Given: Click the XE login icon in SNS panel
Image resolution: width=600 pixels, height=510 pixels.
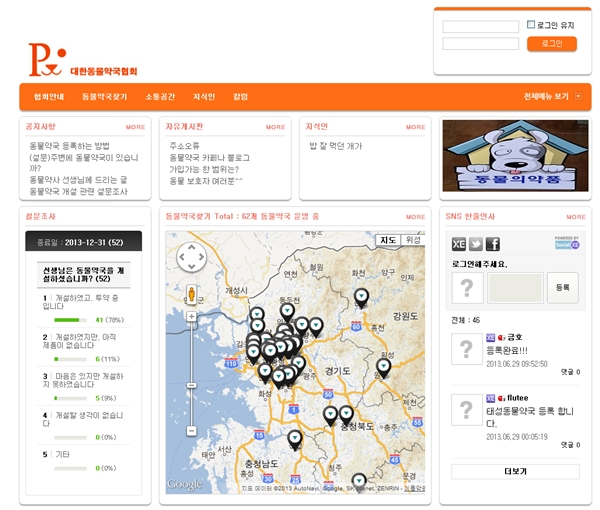Looking at the screenshot, I should (459, 244).
